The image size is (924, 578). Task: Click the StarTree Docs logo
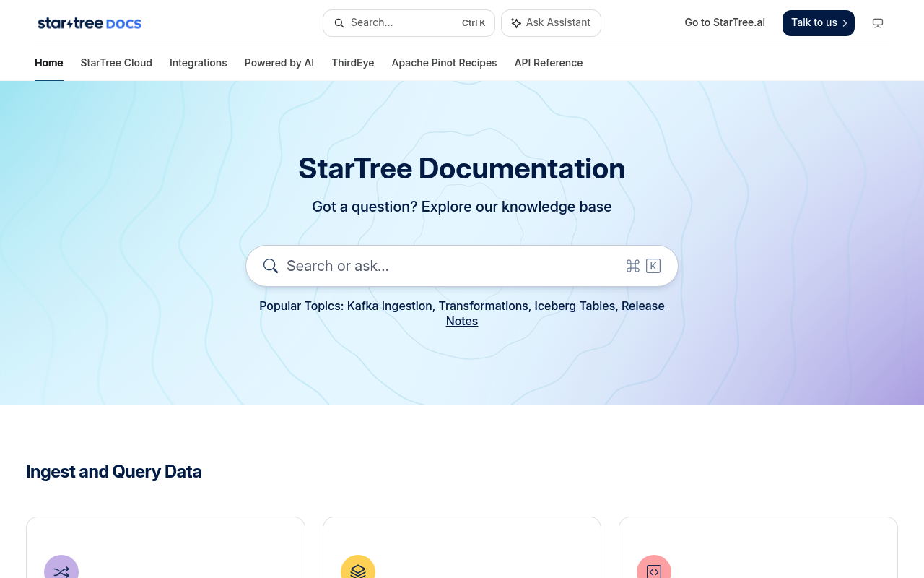click(x=90, y=23)
